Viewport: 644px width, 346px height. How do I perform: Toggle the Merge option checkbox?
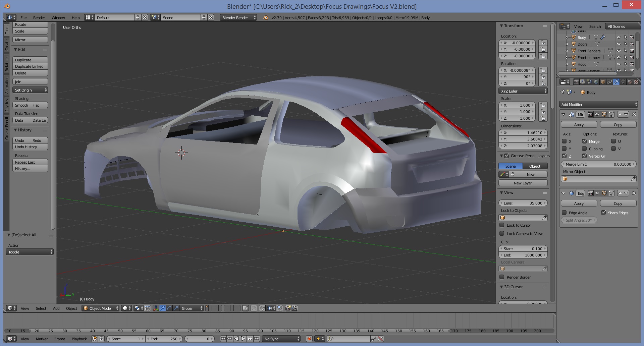pyautogui.click(x=584, y=141)
